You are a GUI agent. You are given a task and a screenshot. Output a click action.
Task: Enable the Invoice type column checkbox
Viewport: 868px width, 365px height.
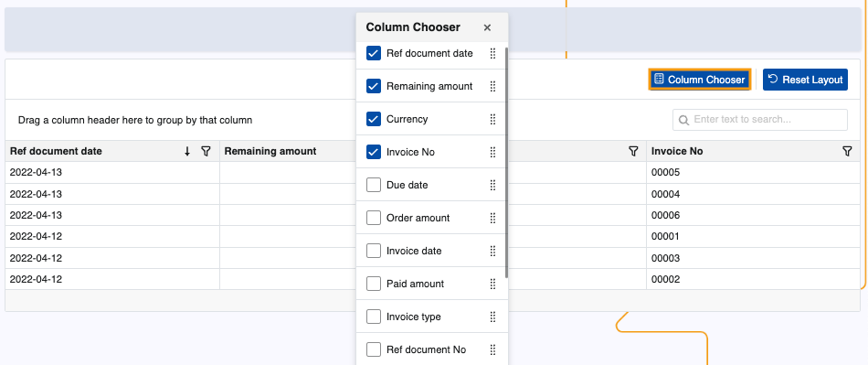pos(374,317)
